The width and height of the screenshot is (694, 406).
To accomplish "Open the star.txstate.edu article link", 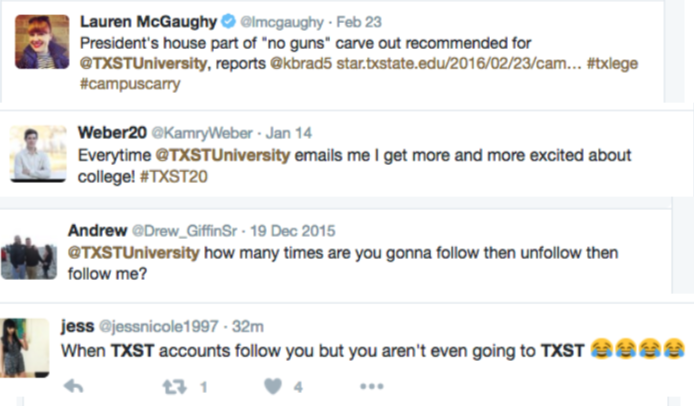I will click(x=459, y=63).
